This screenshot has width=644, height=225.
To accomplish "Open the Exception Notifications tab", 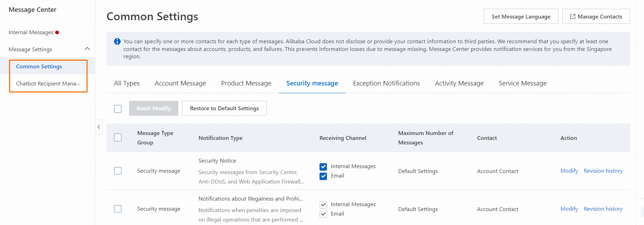I will (x=386, y=83).
